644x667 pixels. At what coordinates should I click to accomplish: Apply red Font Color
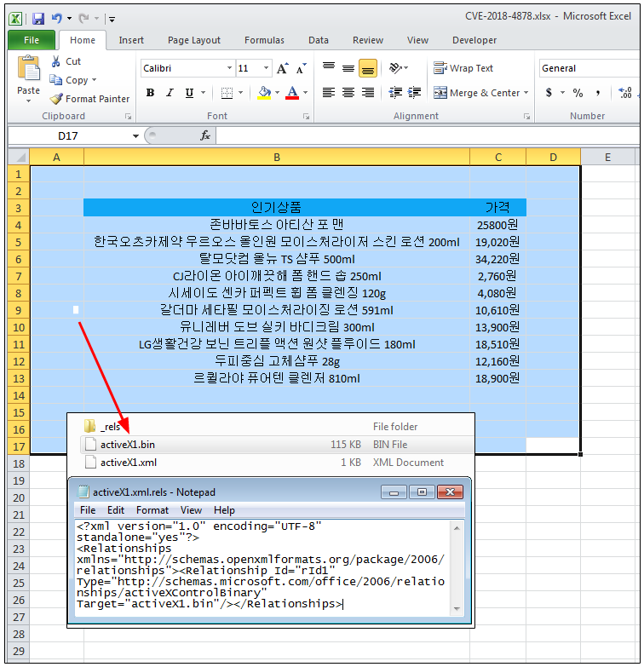pos(292,93)
